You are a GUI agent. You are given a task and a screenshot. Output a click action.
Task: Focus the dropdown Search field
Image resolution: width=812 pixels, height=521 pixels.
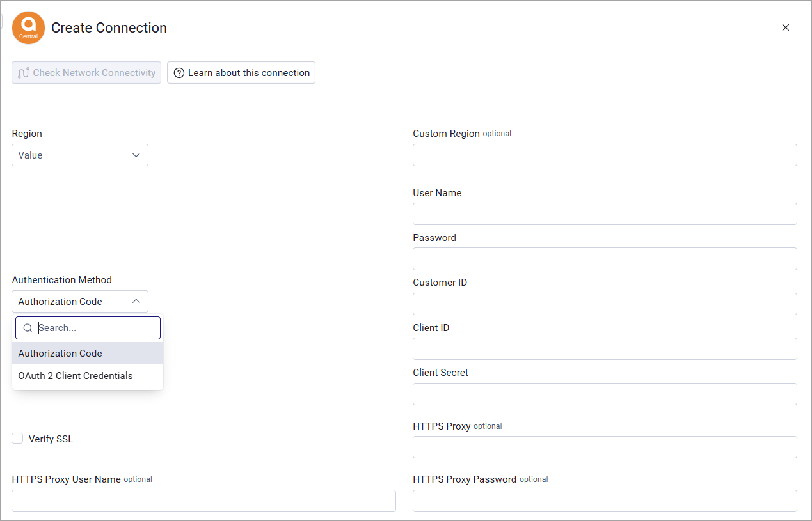[x=88, y=328]
